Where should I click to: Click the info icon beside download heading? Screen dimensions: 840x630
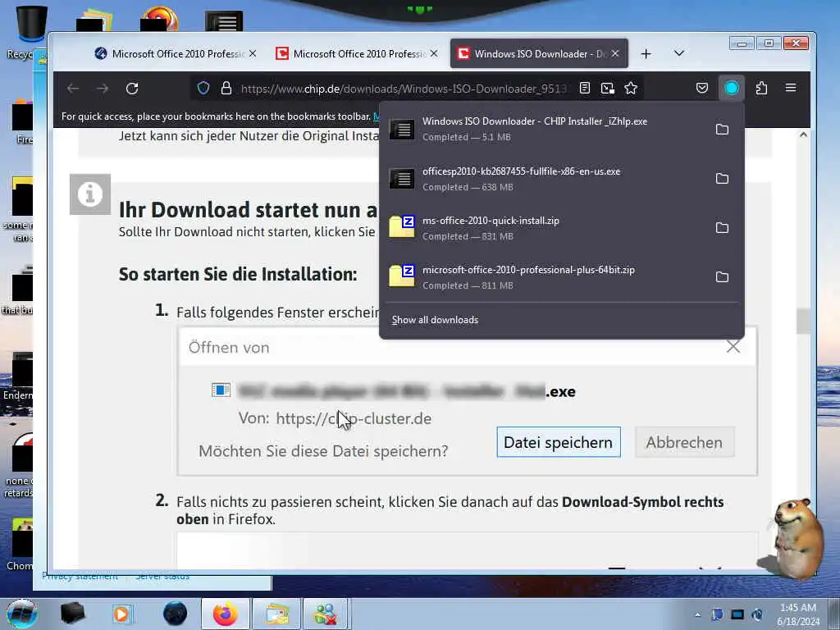tap(90, 194)
